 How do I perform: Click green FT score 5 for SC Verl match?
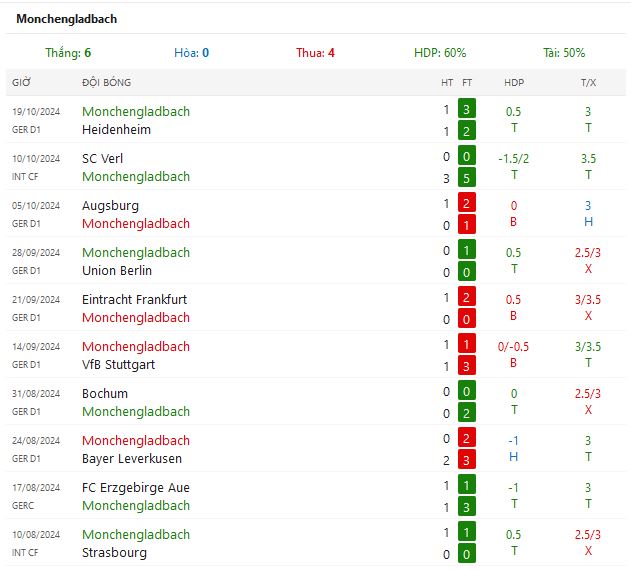(467, 178)
